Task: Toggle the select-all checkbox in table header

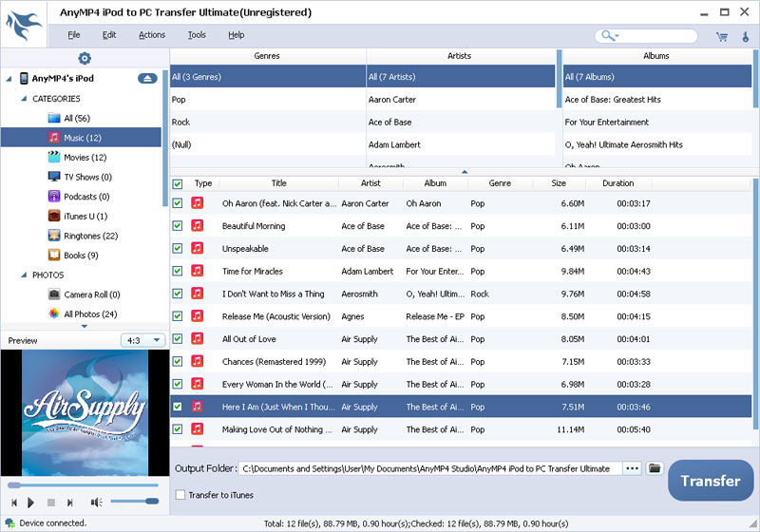Action: click(x=178, y=183)
